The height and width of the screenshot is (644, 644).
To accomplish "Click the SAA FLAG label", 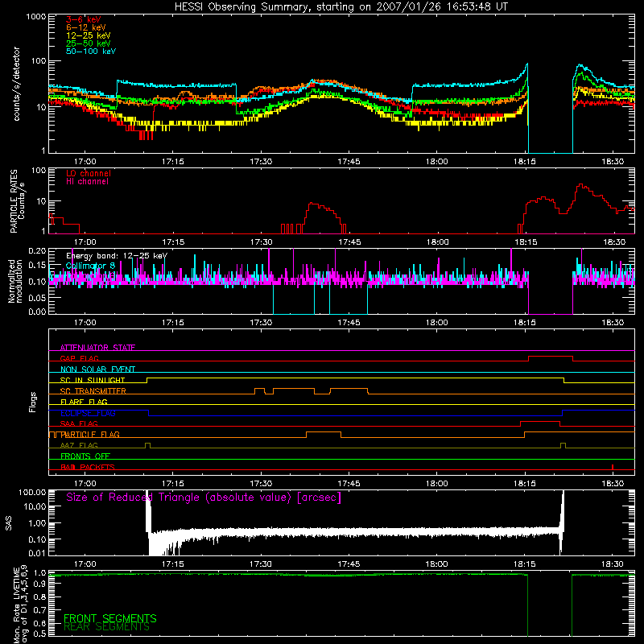I will [x=79, y=423].
